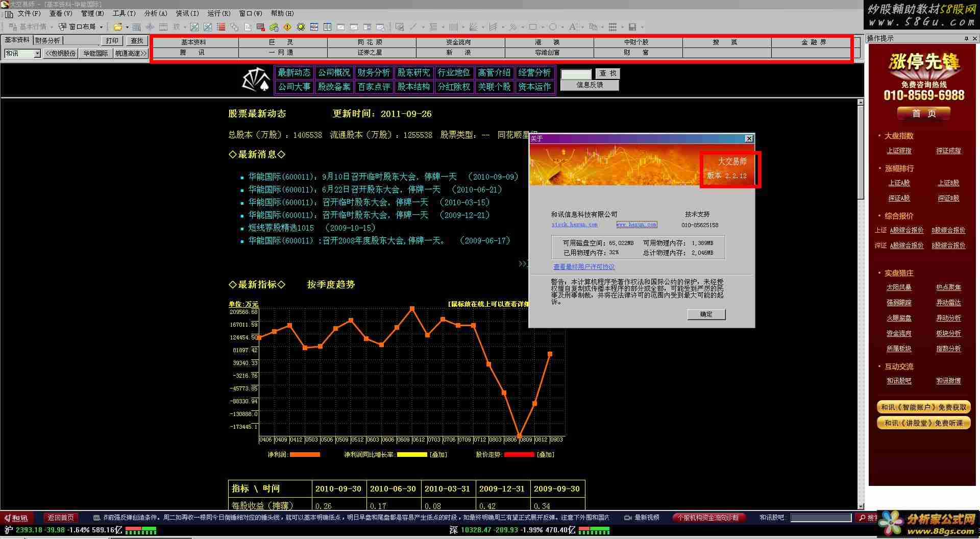Click the circle drawing tool icon

[x=553, y=27]
